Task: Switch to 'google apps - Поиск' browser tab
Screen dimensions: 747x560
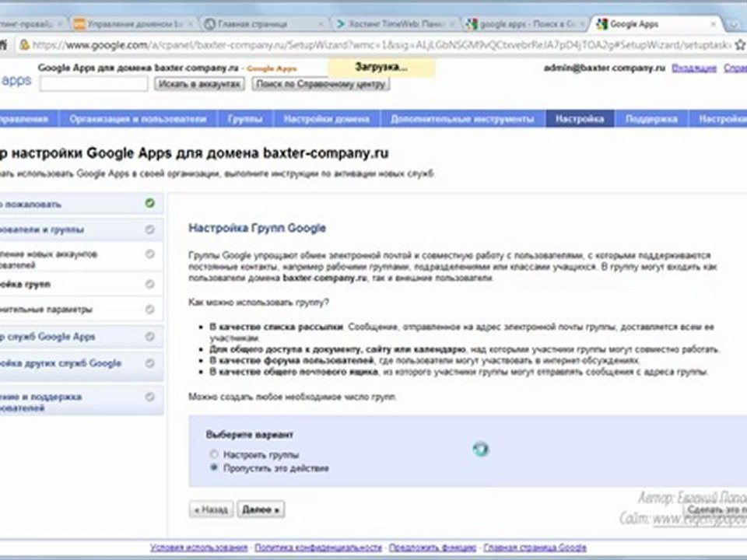Action: pyautogui.click(x=523, y=24)
